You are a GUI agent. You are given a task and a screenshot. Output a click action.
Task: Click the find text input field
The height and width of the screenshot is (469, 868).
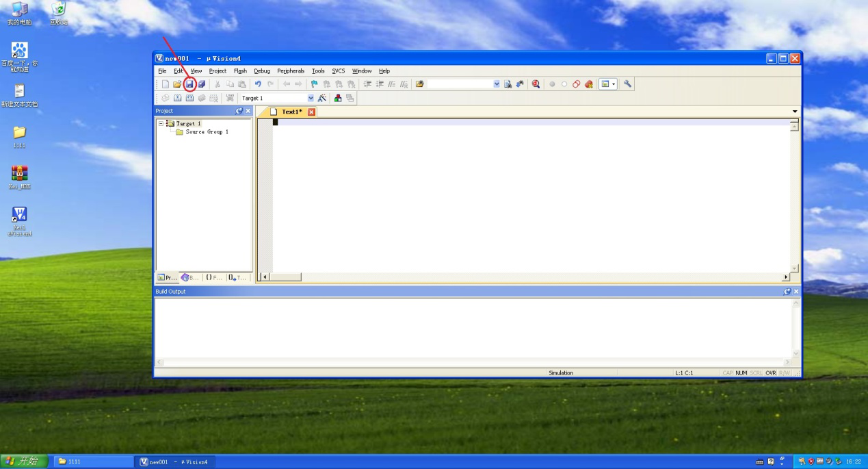click(460, 84)
